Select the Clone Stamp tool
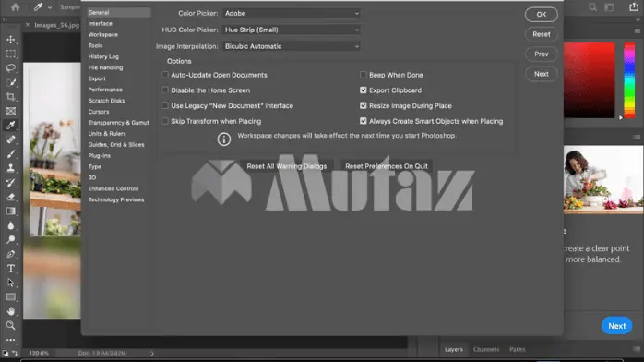 click(x=11, y=168)
